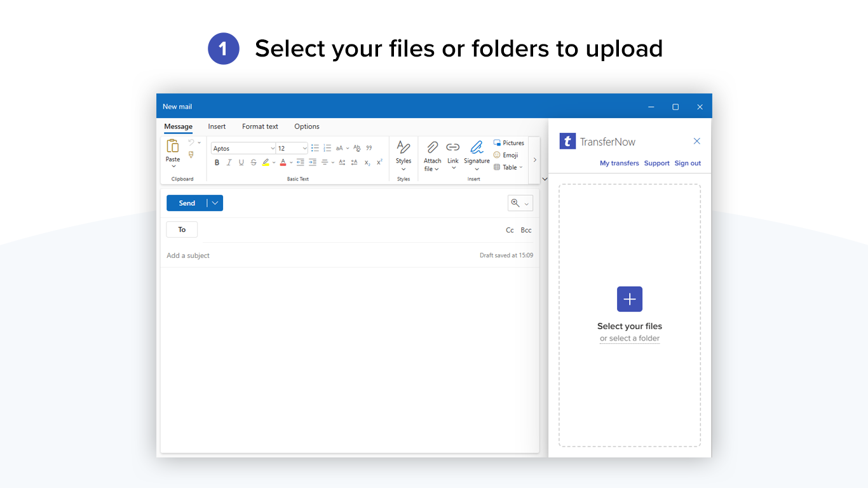Open the Table insert menu
Image resolution: width=868 pixels, height=488 pixels.
[508, 167]
